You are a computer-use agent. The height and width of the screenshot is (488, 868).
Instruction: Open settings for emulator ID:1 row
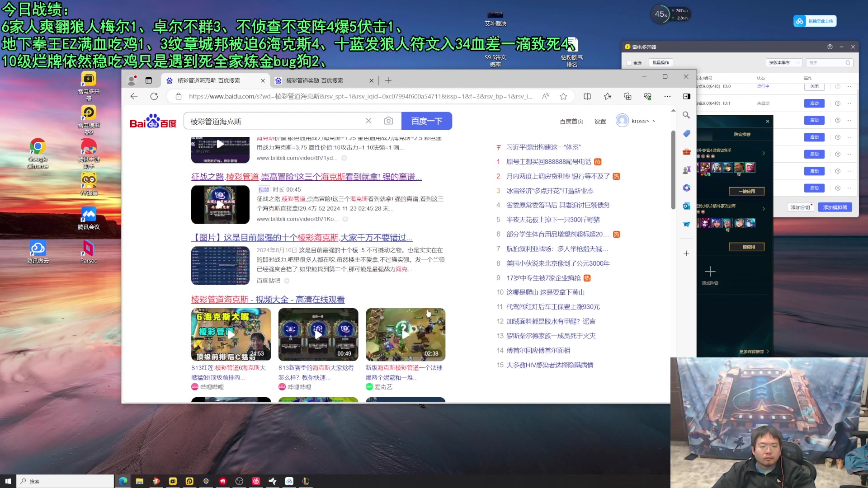coord(838,103)
